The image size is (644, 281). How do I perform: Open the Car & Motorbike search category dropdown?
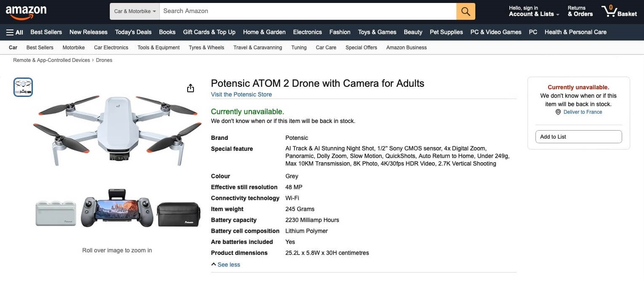pyautogui.click(x=135, y=11)
